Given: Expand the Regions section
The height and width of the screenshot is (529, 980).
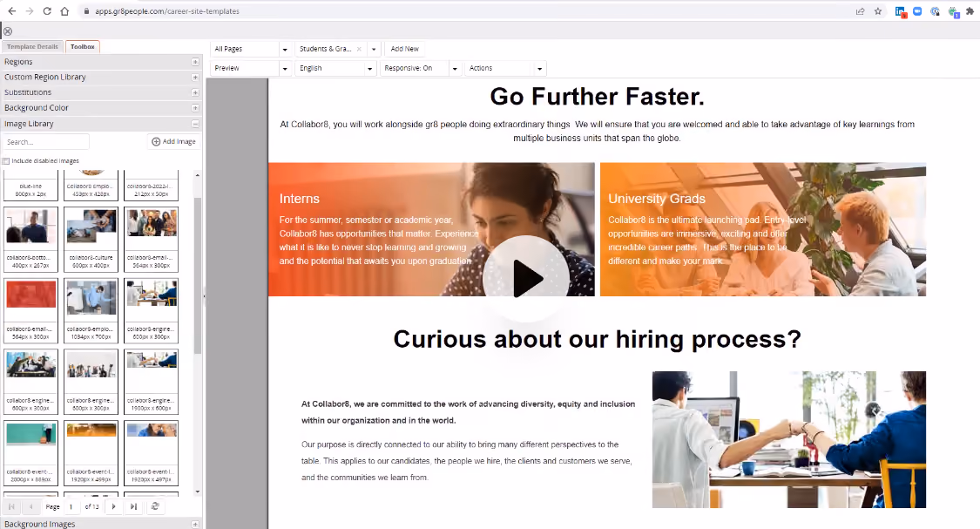Looking at the screenshot, I should pos(195,62).
